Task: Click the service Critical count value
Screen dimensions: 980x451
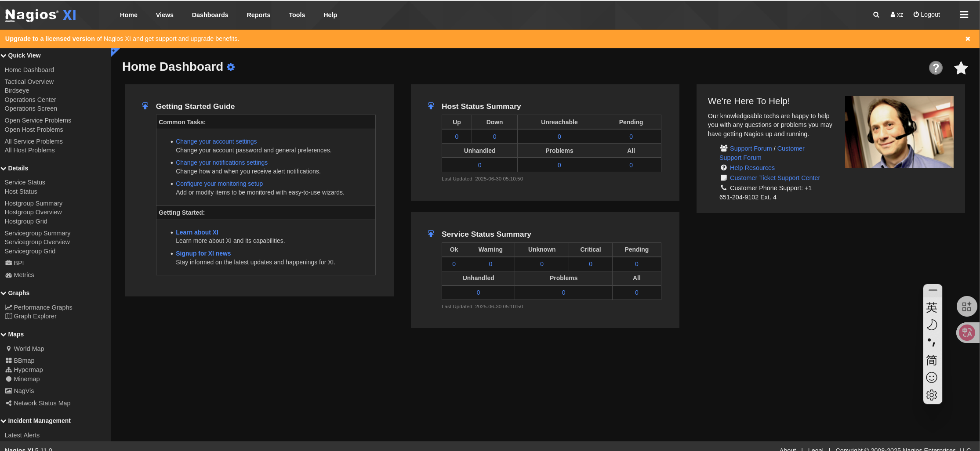Action: pyautogui.click(x=591, y=264)
